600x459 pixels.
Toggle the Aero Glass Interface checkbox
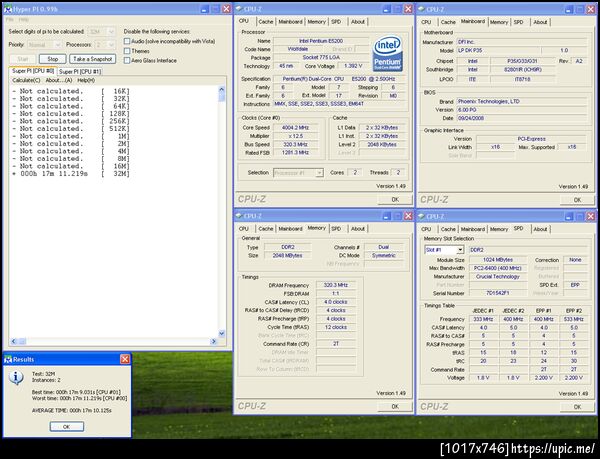coord(127,60)
